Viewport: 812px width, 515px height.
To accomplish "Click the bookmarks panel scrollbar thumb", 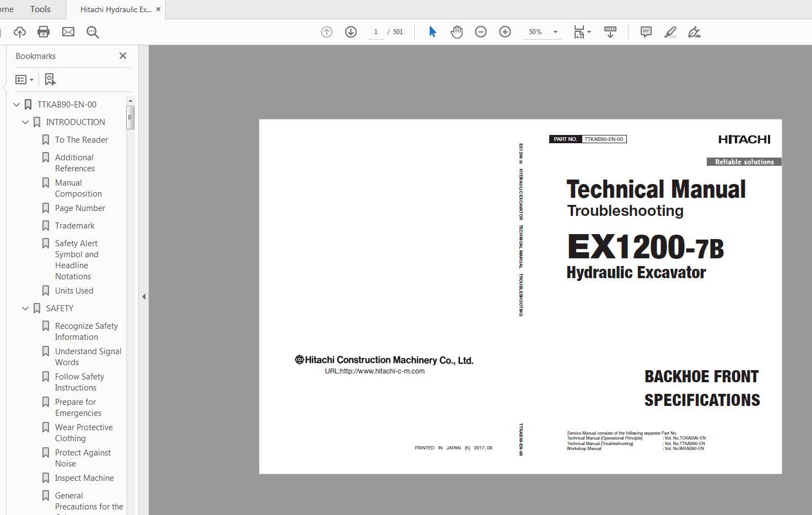I will [131, 117].
